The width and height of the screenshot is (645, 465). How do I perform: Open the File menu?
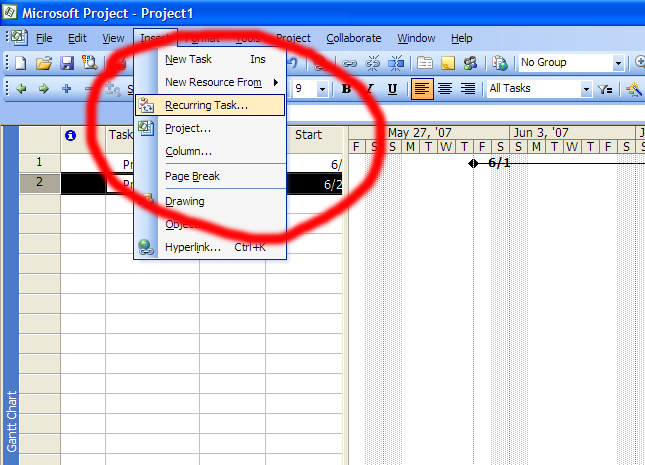pos(44,38)
